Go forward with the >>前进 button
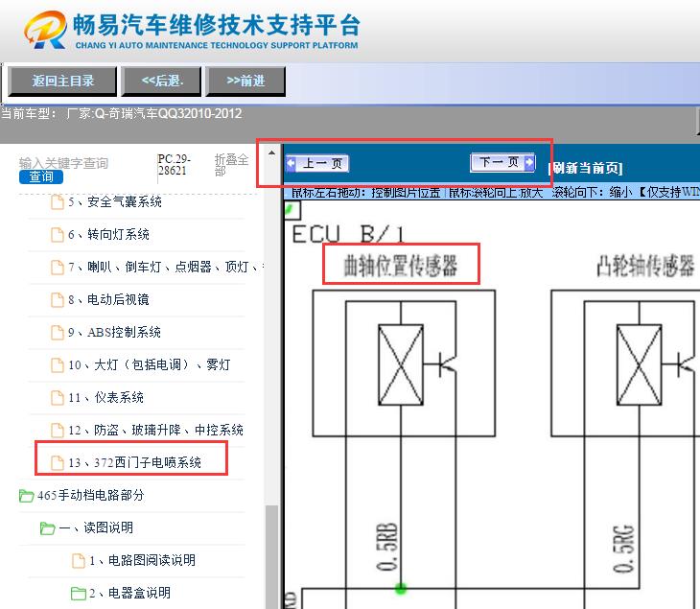Image resolution: width=700 pixels, height=609 pixels. coord(245,81)
